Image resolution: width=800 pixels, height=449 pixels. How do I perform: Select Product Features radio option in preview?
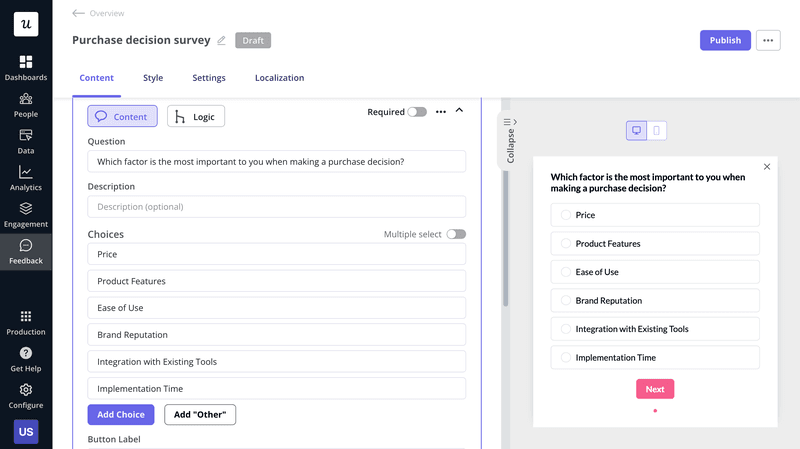coord(566,243)
